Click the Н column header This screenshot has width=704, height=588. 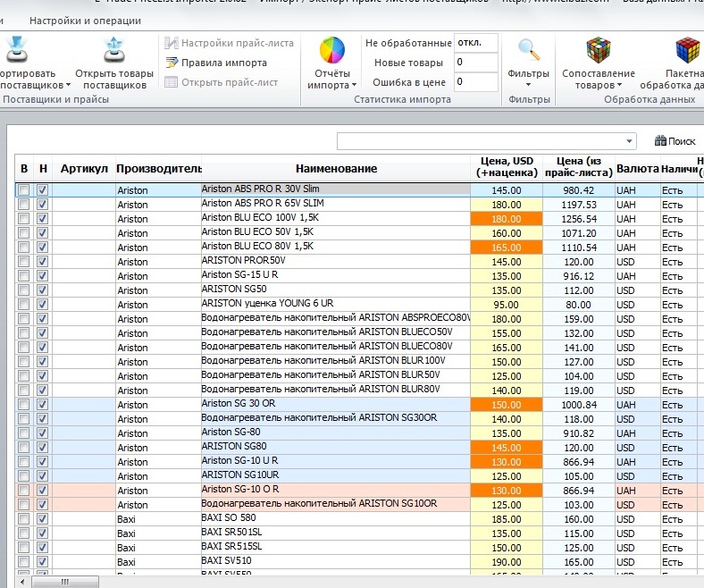point(43,169)
